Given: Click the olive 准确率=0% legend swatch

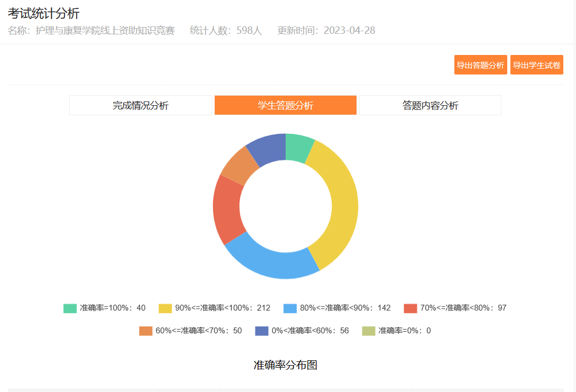Looking at the screenshot, I should (369, 331).
